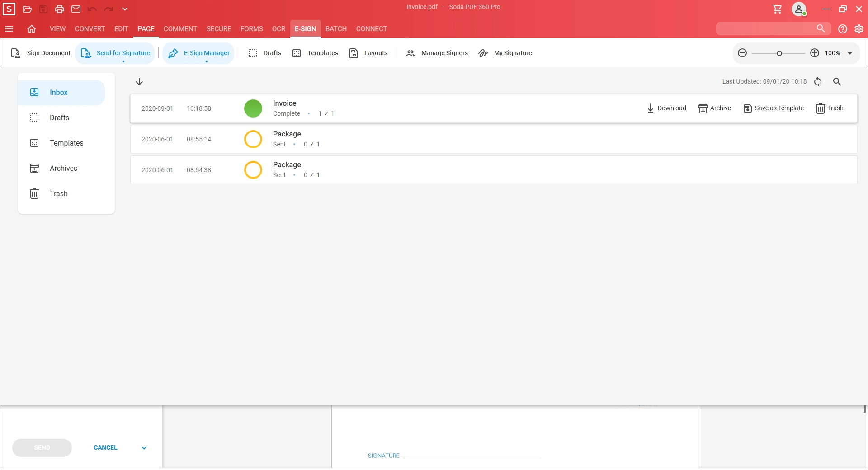Screen dimensions: 868x470
Task: Click the zoom slider handle
Action: coord(779,53)
